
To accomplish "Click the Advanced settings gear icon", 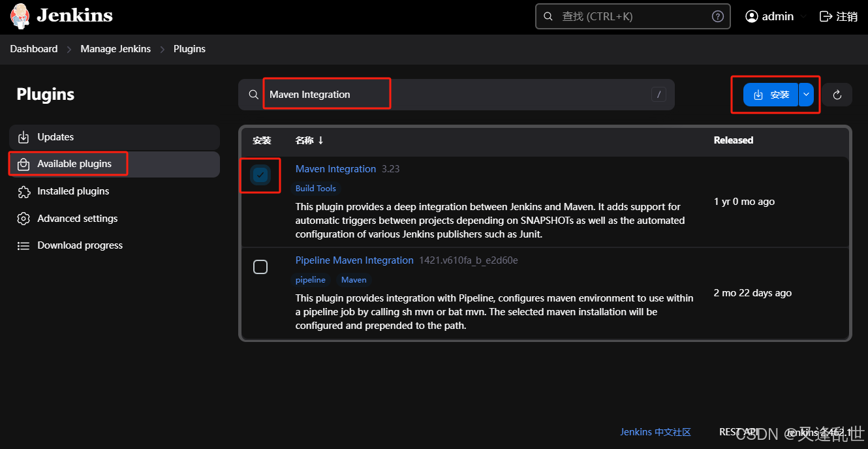I will [x=23, y=219].
